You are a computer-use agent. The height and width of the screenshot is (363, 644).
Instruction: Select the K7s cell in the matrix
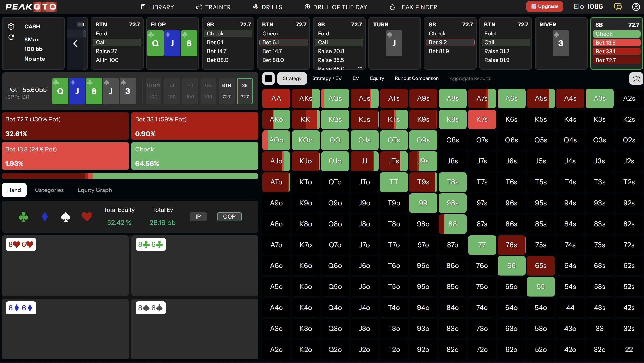(482, 120)
